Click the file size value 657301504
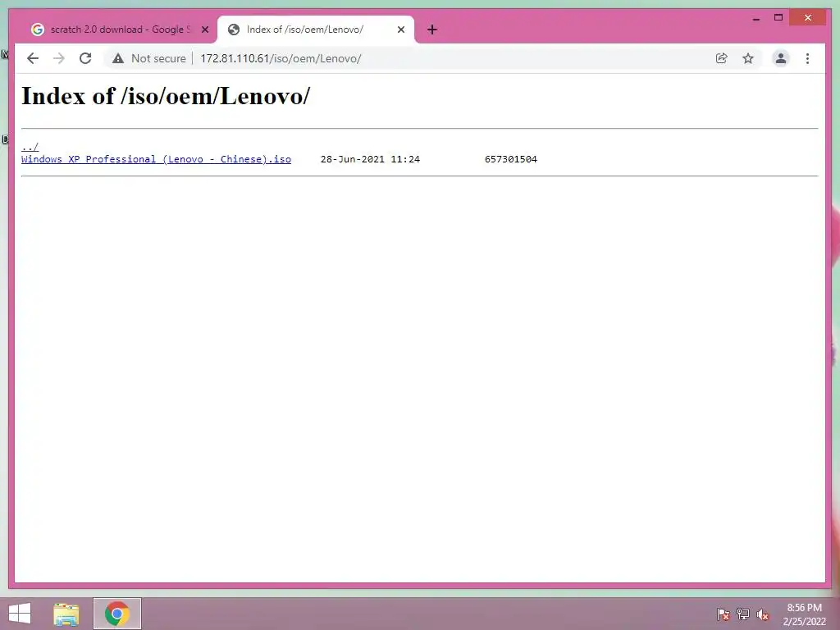840x630 pixels. [510, 159]
